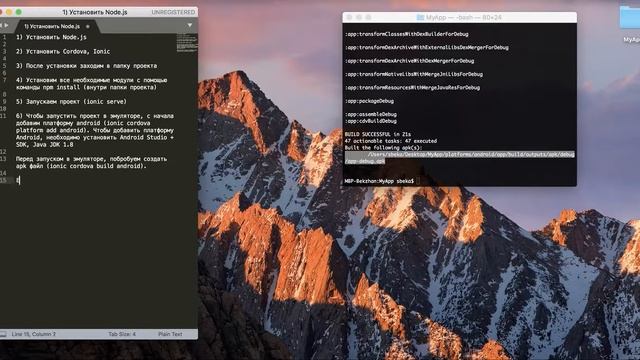Click '47 actionable tasks: 47 executed' line
The image size is (640, 360).
point(391,141)
